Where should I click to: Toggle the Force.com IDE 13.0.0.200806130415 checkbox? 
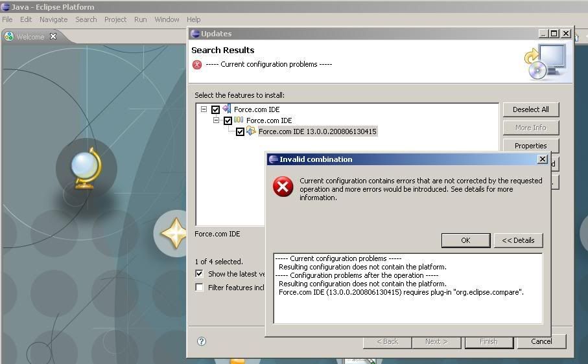(x=240, y=131)
